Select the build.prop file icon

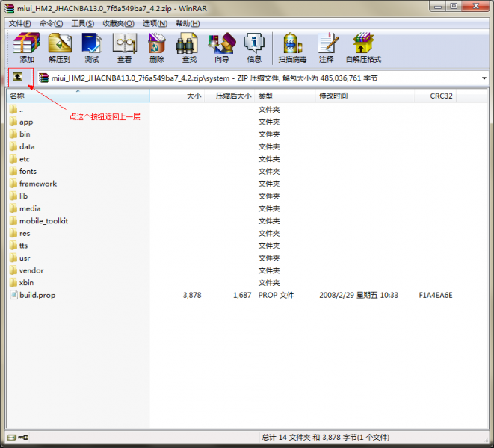tap(13, 295)
